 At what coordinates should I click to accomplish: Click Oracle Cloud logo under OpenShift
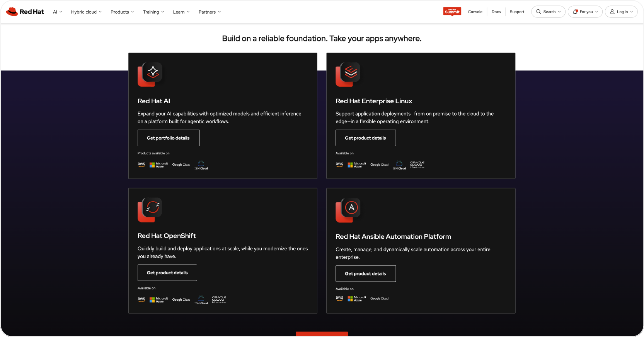[x=219, y=300]
